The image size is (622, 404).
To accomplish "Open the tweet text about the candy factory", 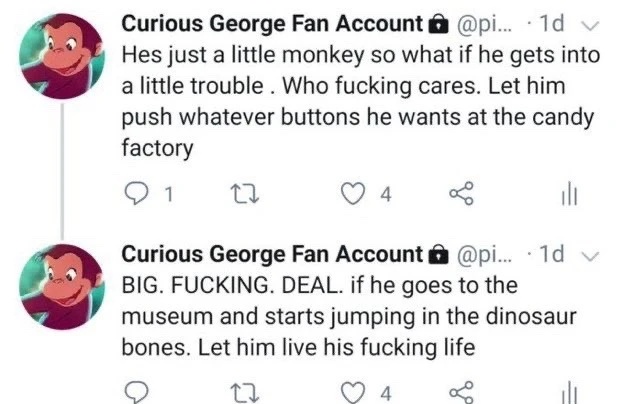I will (361, 101).
